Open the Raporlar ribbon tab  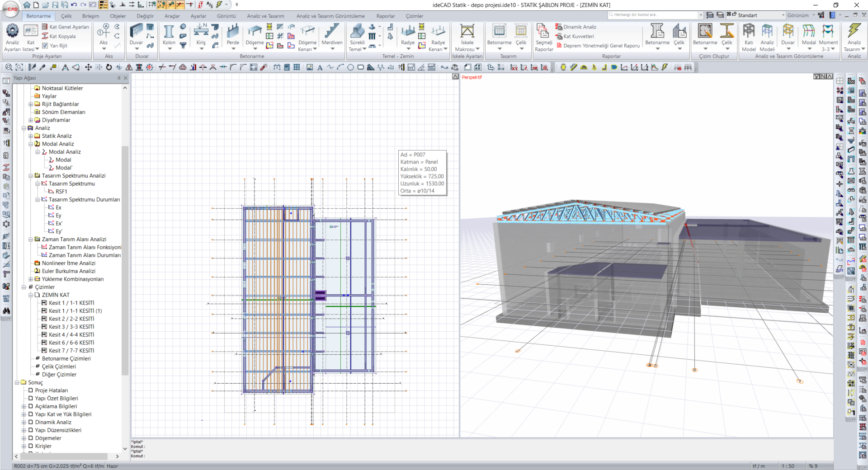click(386, 16)
